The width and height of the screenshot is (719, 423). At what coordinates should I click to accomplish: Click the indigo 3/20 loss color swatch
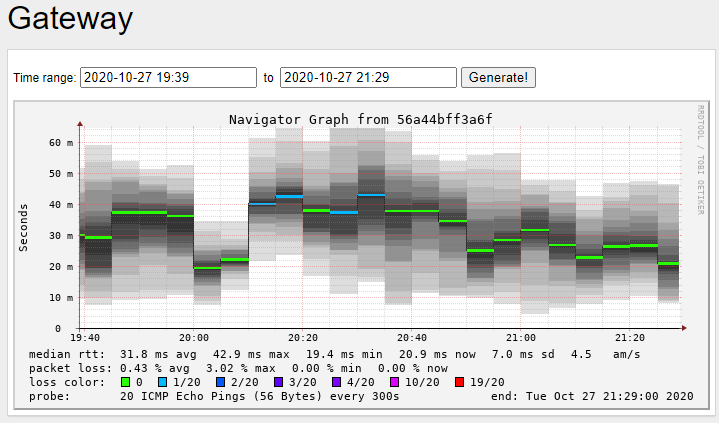[x=278, y=382]
